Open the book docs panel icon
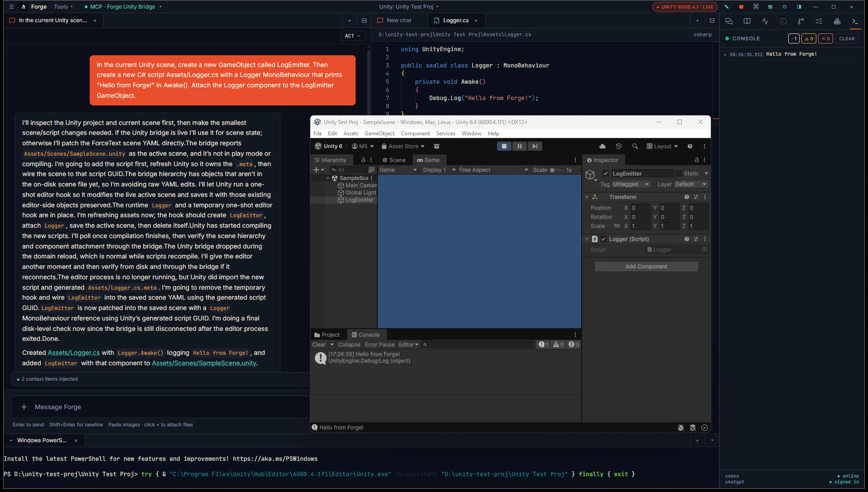This screenshot has height=492, width=868. tap(747, 21)
